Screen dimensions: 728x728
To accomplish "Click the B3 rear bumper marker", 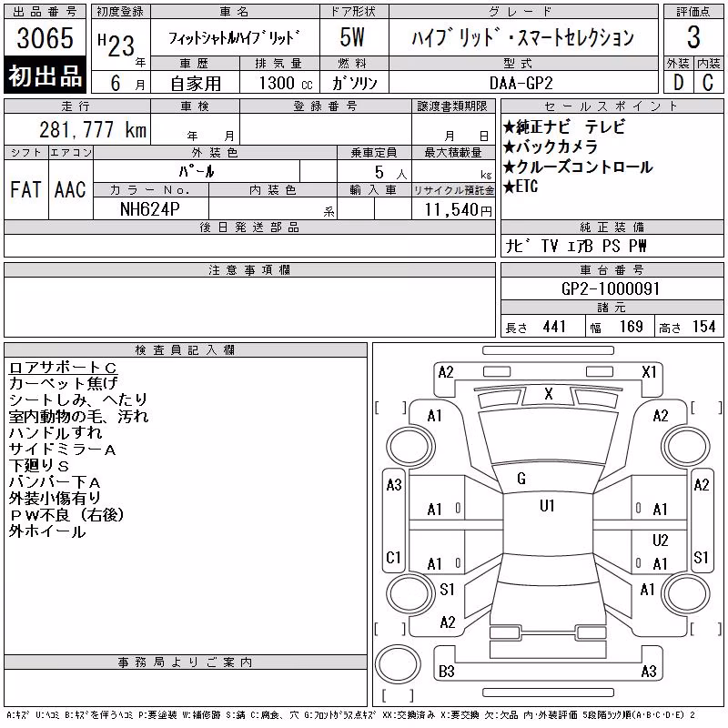I will pyautogui.click(x=446, y=672).
